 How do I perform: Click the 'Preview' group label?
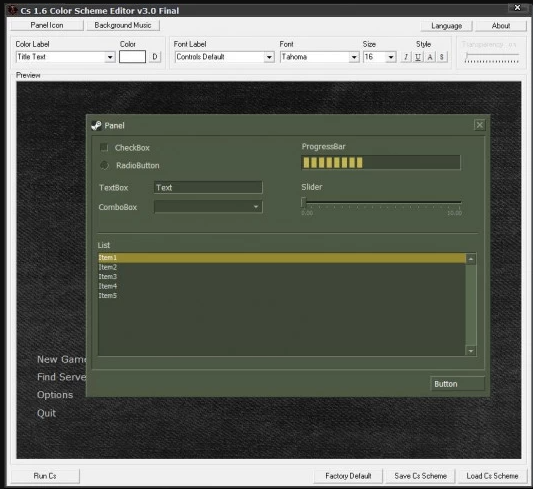[x=28, y=75]
